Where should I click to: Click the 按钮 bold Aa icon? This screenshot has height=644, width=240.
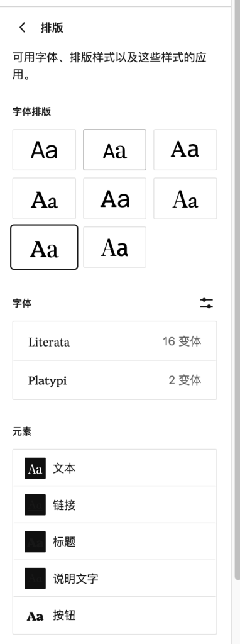pos(35,616)
